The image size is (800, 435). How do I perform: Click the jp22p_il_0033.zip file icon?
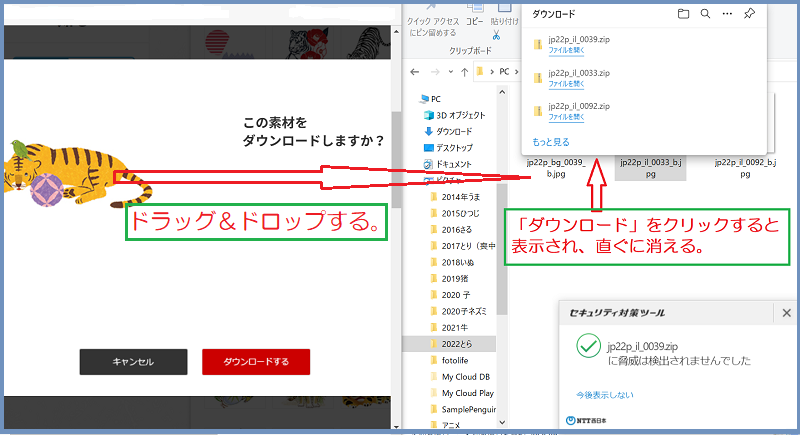tap(538, 78)
